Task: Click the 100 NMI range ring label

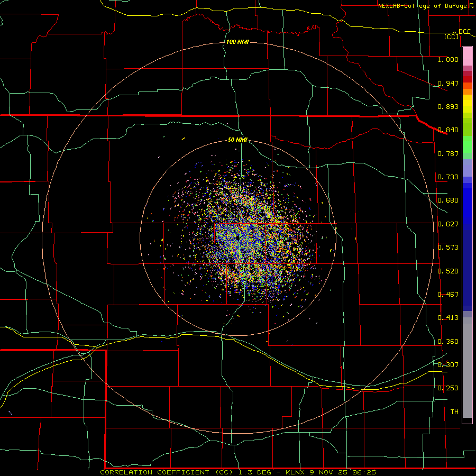Action: pos(237,42)
